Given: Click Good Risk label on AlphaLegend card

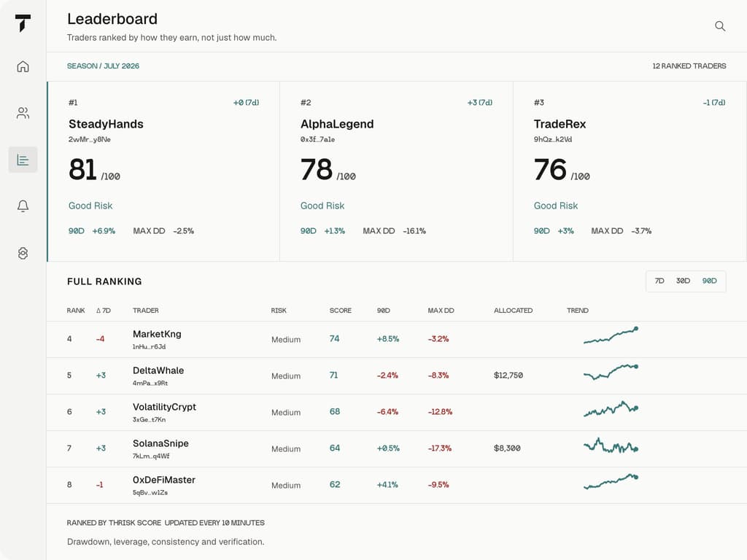Looking at the screenshot, I should 322,206.
